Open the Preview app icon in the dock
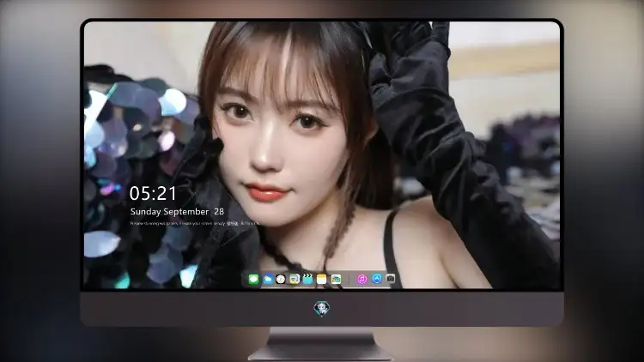Image resolution: width=644 pixels, height=362 pixels. click(x=294, y=280)
